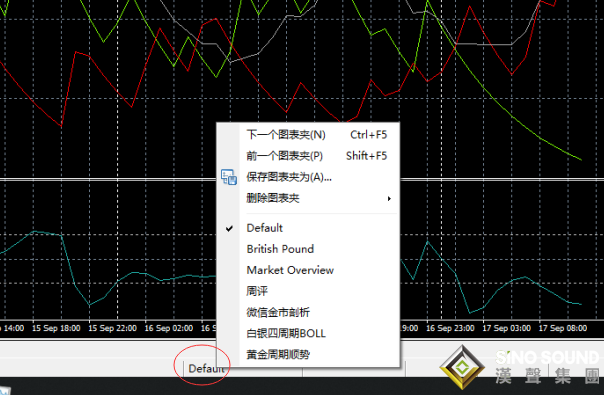
Task: Click the 16 Sep 23:00 time axis label
Action: tap(450, 328)
